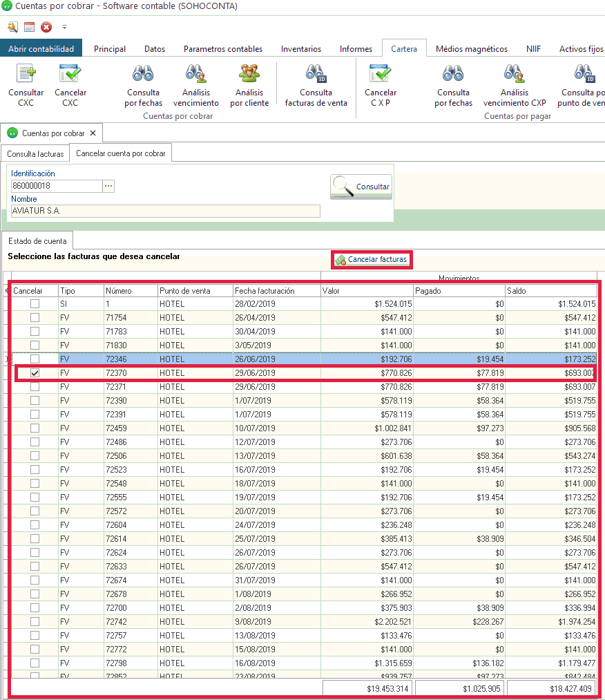Click the Consultar search button
This screenshot has height=700, width=605.
click(x=361, y=187)
